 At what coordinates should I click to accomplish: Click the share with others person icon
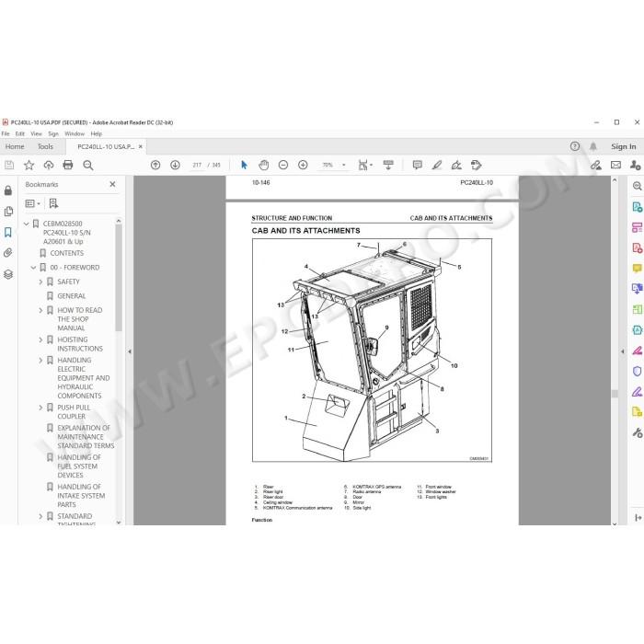coord(635,165)
